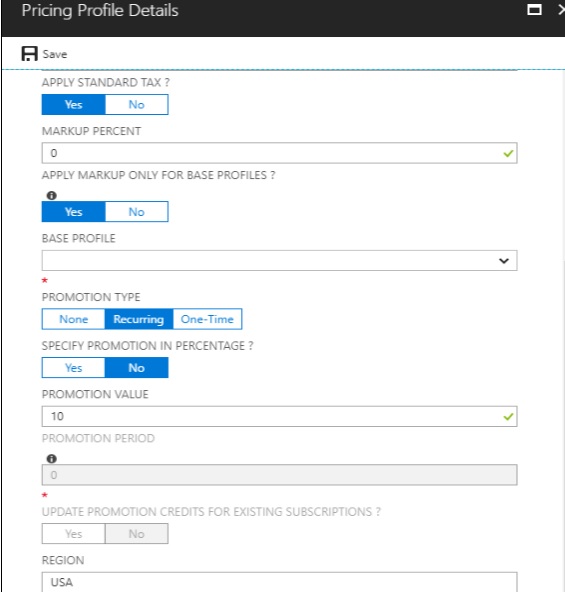Image resolution: width=565 pixels, height=592 pixels.
Task: Click the Base Profile chevron arrow
Action: click(504, 261)
